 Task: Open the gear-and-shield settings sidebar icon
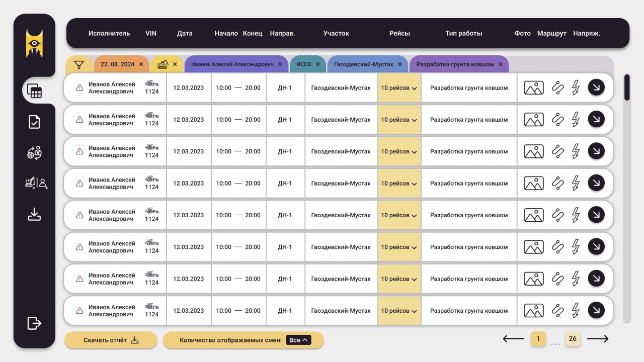pos(34,153)
